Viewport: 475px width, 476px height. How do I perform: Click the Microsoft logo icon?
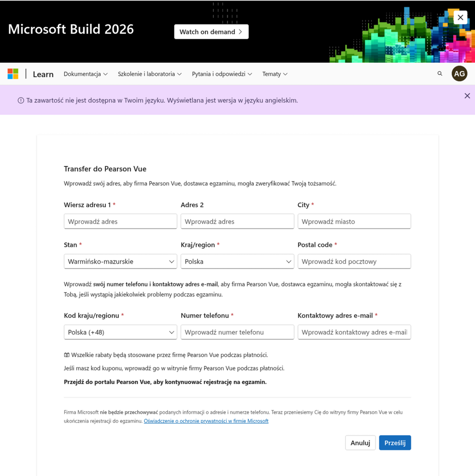coord(13,74)
